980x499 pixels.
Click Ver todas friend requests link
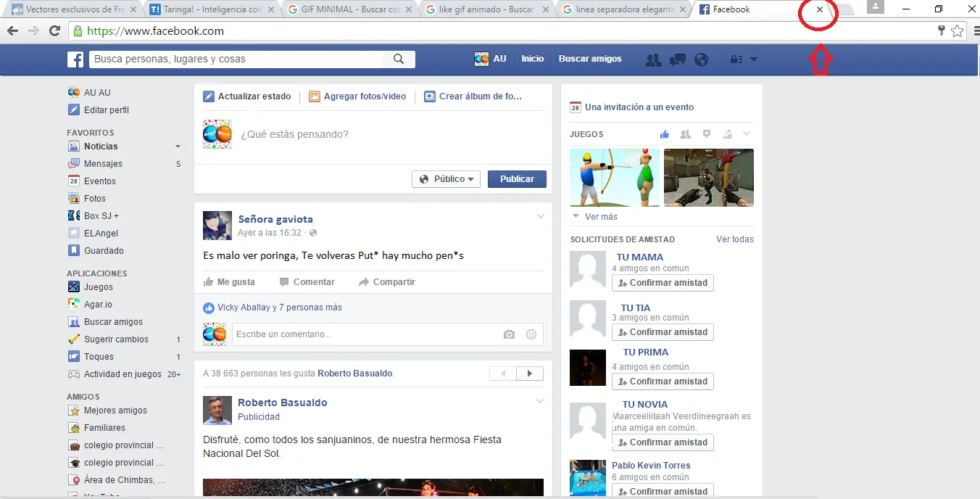735,239
